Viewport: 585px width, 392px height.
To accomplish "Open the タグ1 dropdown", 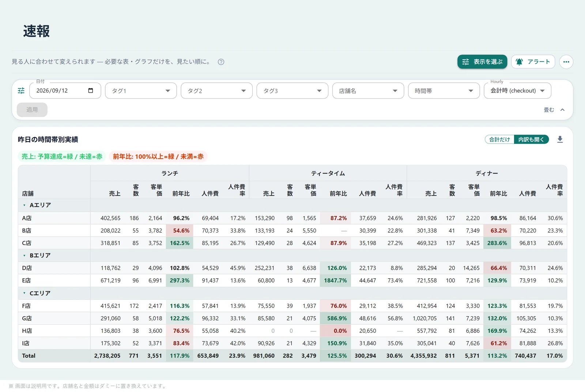I will (x=141, y=91).
